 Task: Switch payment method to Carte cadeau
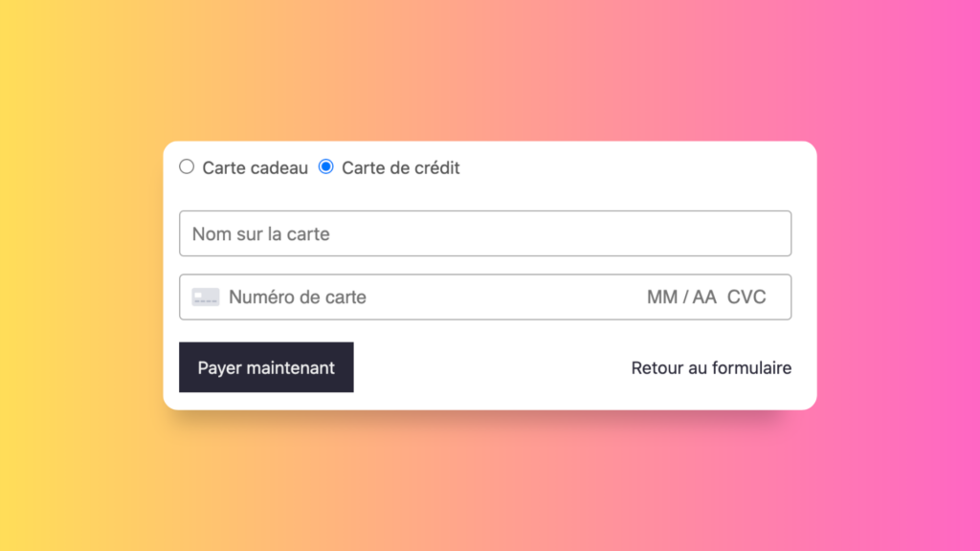click(187, 166)
